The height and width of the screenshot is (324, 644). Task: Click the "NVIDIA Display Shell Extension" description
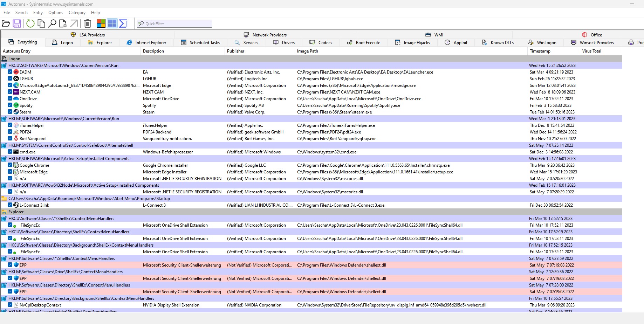(x=171, y=305)
